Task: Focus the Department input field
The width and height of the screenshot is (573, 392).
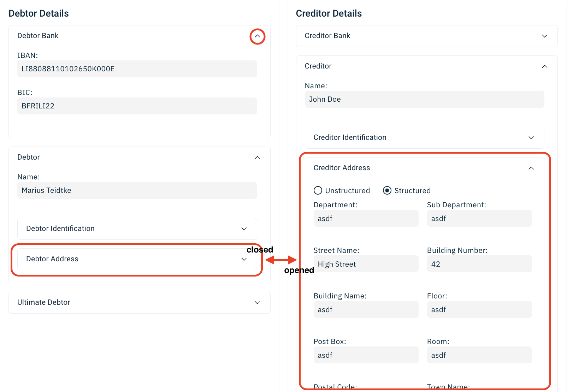Action: click(366, 219)
